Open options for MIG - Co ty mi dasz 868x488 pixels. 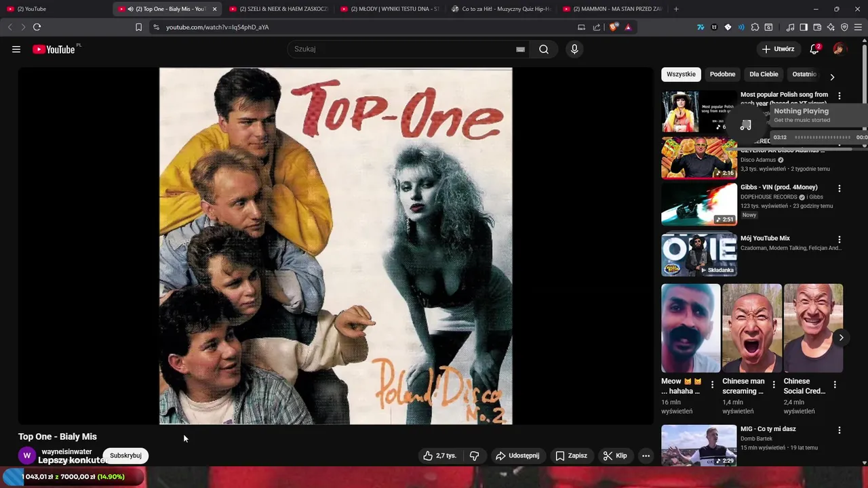pos(840,430)
